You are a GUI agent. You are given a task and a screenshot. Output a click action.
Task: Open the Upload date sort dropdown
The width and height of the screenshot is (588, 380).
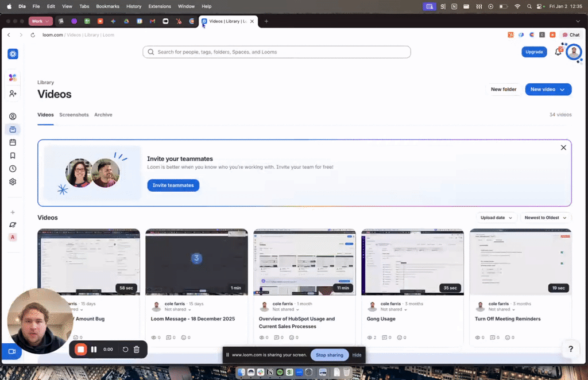(496, 218)
